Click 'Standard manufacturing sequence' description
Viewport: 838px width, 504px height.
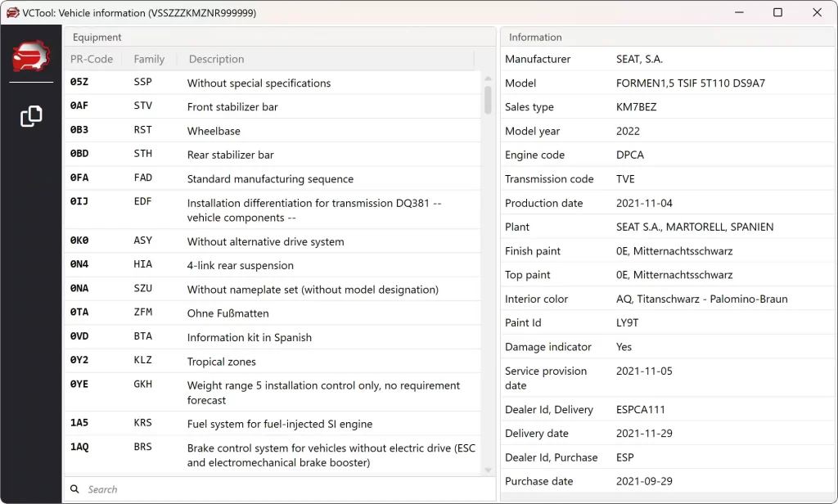tap(270, 179)
